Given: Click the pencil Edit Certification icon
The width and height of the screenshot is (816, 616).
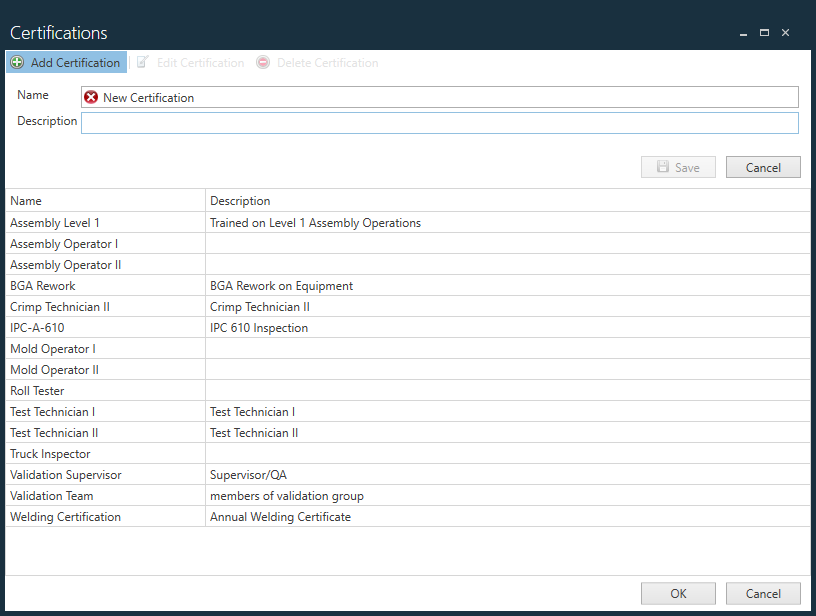Looking at the screenshot, I should [x=142, y=62].
